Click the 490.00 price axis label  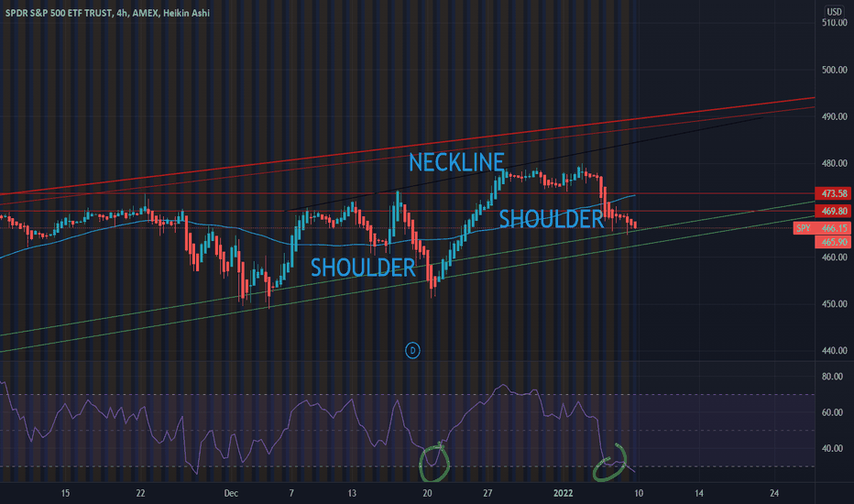(834, 116)
